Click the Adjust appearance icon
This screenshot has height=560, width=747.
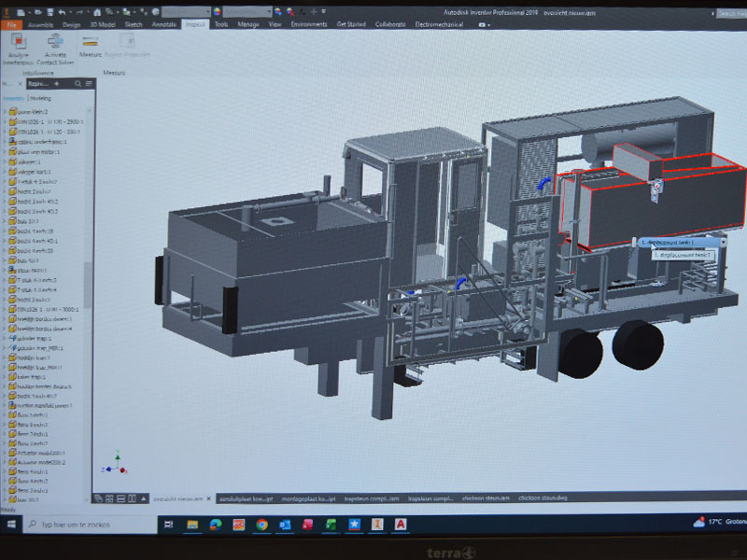tap(278, 11)
